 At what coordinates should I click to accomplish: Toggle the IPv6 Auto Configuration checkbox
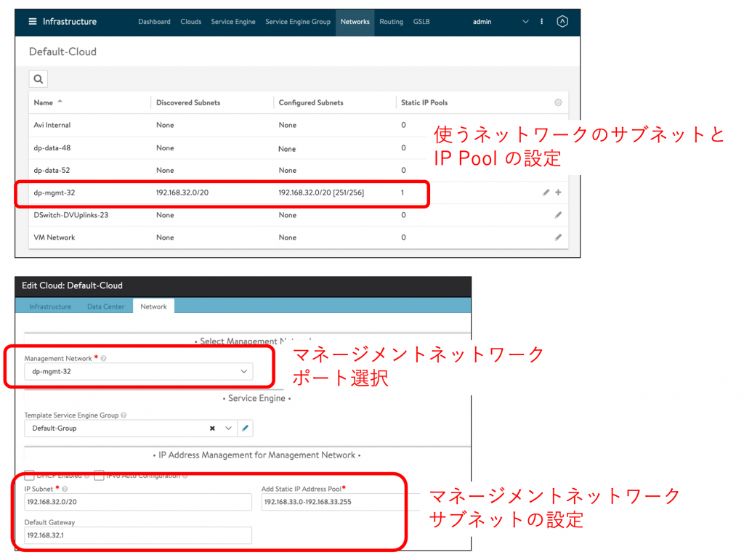tap(99, 475)
